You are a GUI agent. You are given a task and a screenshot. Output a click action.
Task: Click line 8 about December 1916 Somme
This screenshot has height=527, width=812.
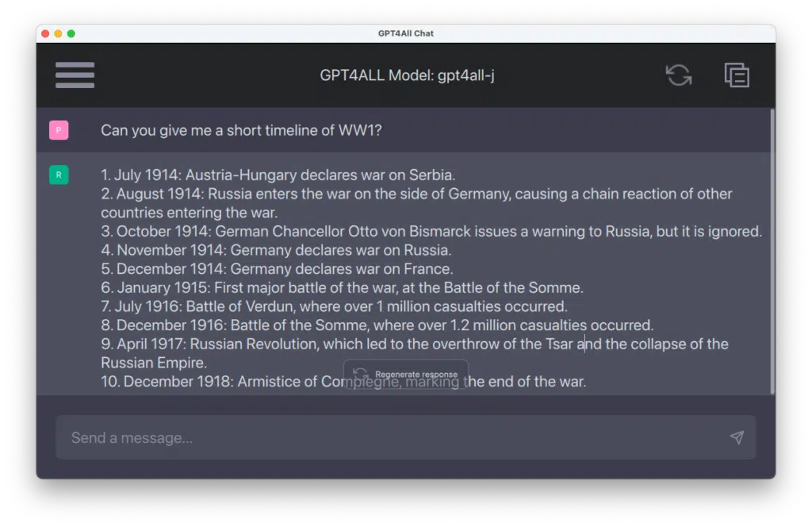377,325
